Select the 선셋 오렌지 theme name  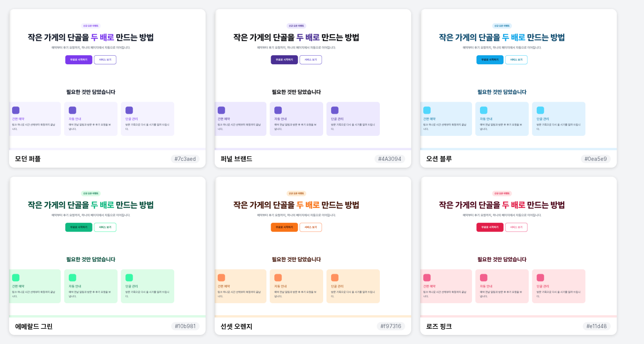tap(237, 326)
